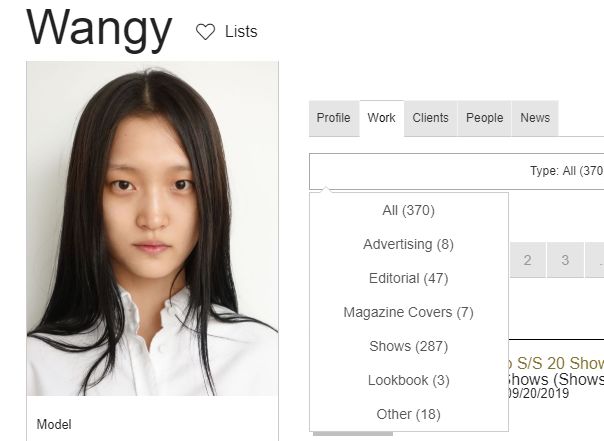Filter work by Advertising (8)
This screenshot has width=604, height=441.
408,244
